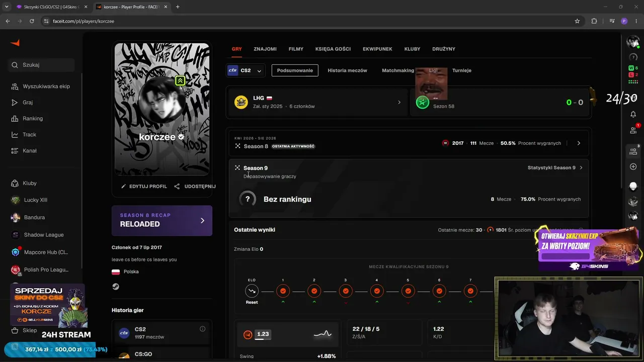644x362 pixels.
Task: Click the ELO Reset icon
Action: click(252, 291)
